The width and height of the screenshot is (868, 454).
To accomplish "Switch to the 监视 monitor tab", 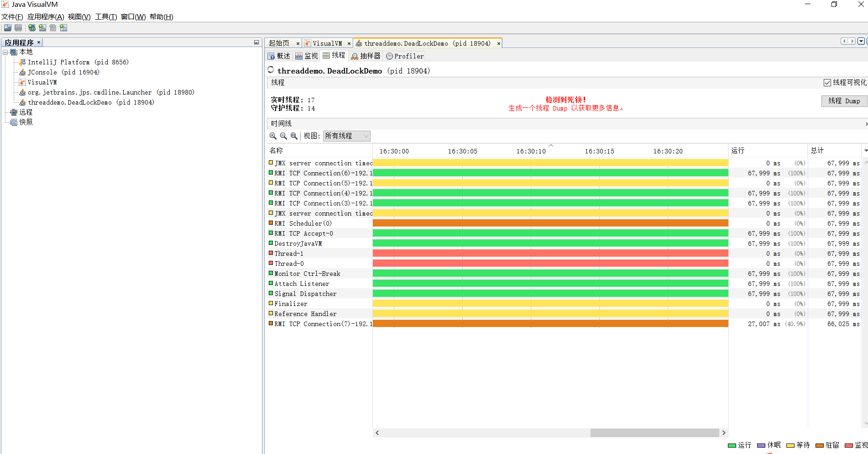I will coord(307,56).
